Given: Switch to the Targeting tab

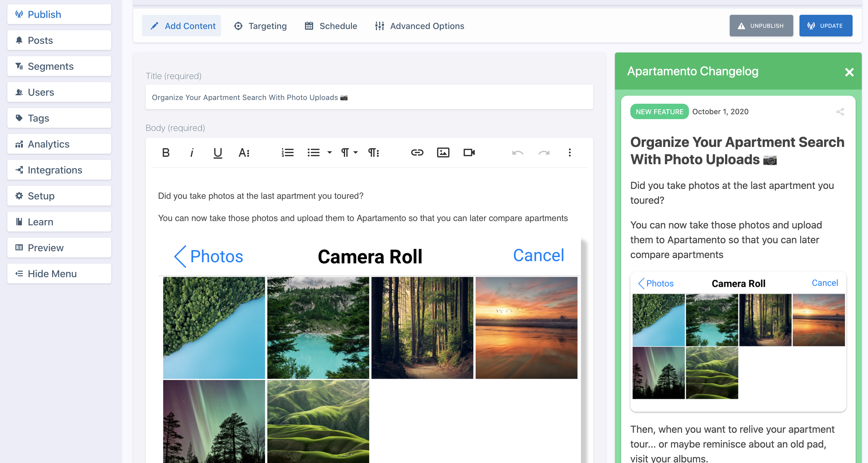Looking at the screenshot, I should (x=260, y=26).
